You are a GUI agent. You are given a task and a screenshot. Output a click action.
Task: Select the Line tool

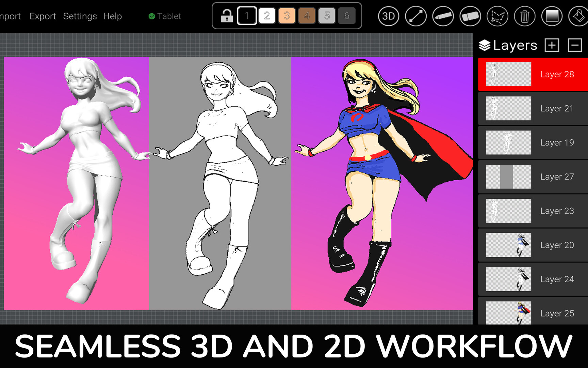[416, 16]
